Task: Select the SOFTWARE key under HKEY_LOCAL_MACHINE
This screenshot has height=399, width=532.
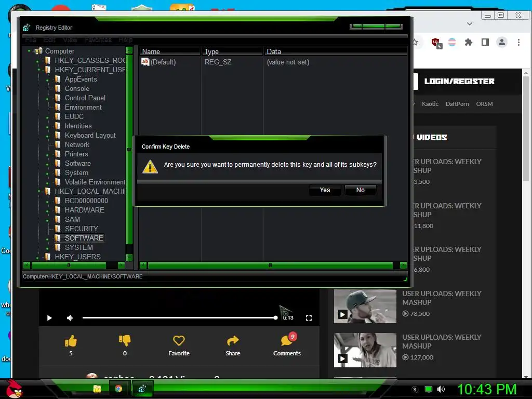Action: pyautogui.click(x=84, y=238)
